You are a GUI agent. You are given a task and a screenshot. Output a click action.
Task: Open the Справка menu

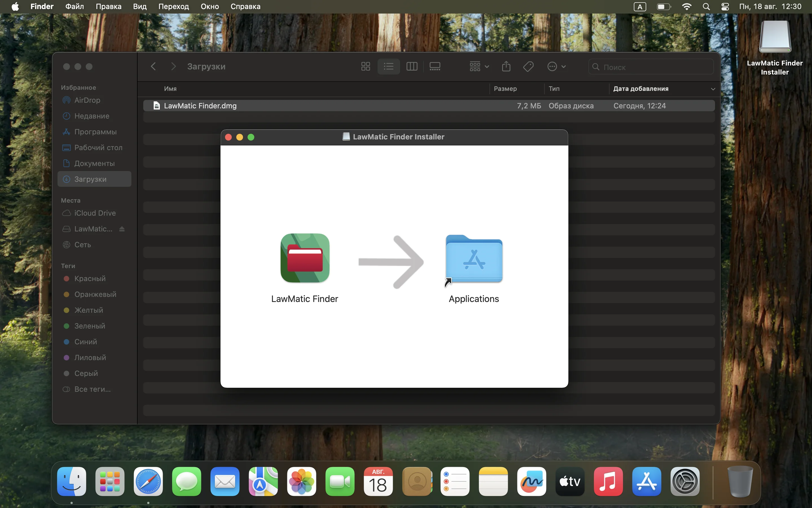(246, 7)
